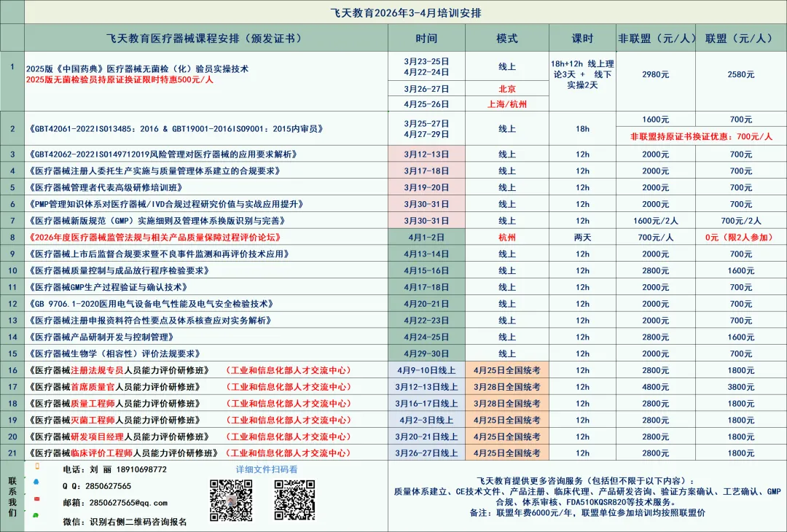This screenshot has width=787, height=532.
Task: Click the 两天 duration cell
Action: click(582, 238)
